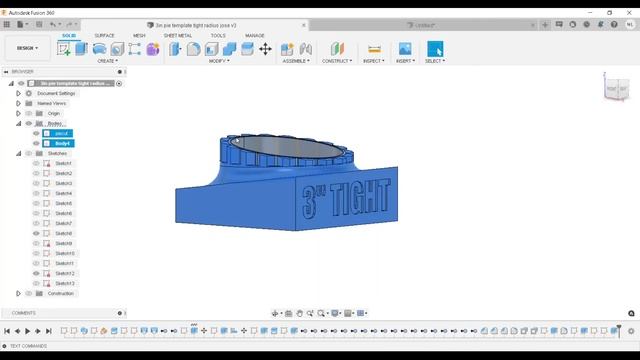Viewport: 640px width, 360px height.
Task: Select the Hole tool icon
Action: click(117, 49)
